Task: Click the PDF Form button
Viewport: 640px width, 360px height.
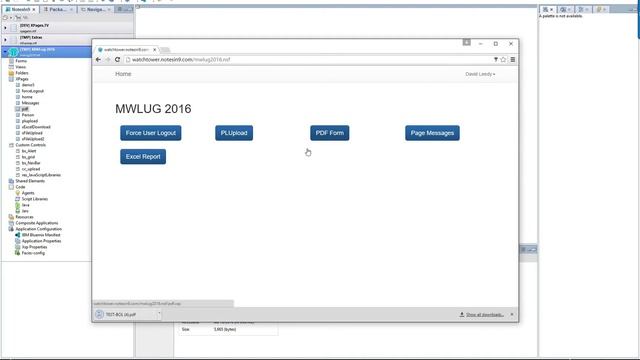Action: click(x=329, y=133)
